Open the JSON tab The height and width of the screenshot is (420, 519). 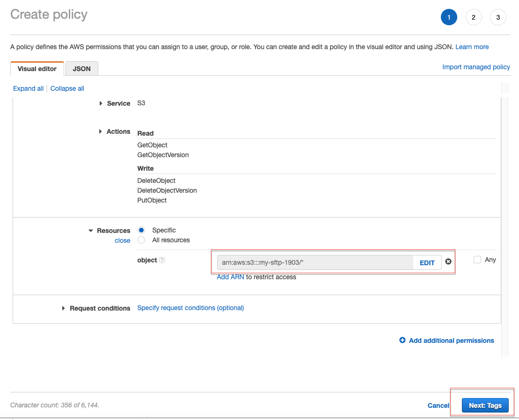[82, 69]
